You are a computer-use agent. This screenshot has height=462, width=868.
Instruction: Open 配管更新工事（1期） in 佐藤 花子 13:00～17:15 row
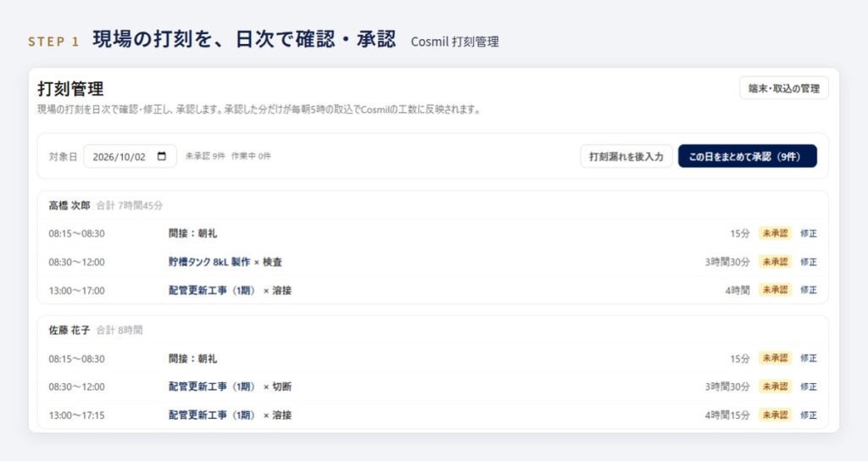click(211, 415)
